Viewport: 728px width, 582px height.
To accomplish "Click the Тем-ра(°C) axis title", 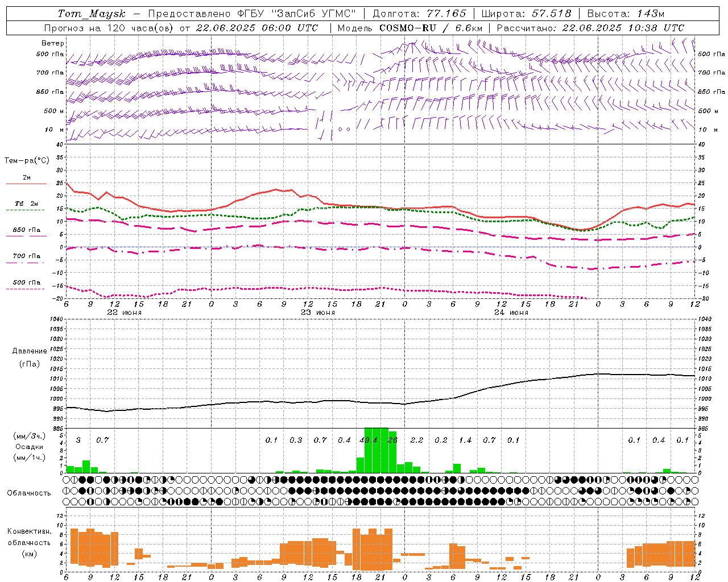I will click(27, 161).
